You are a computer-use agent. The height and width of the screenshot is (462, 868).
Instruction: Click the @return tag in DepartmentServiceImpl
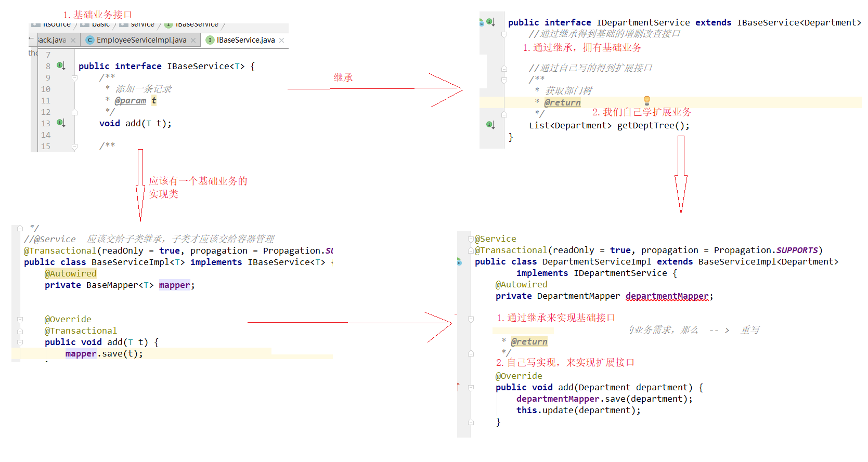[x=529, y=341]
